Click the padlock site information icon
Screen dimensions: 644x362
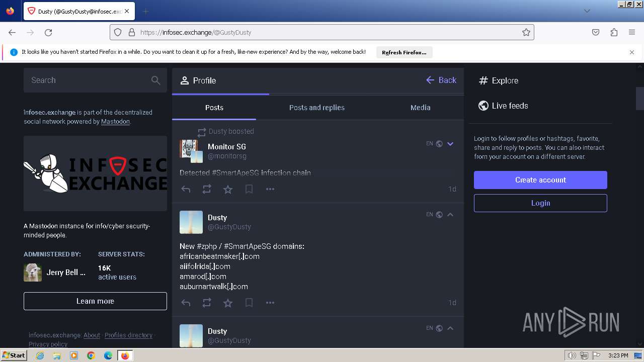132,32
